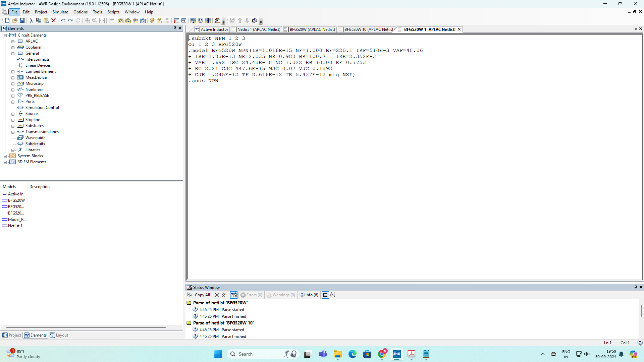Collapse 'Parse of netlist BFG520W' group
The height and width of the screenshot is (362, 644).
pyautogui.click(x=189, y=303)
